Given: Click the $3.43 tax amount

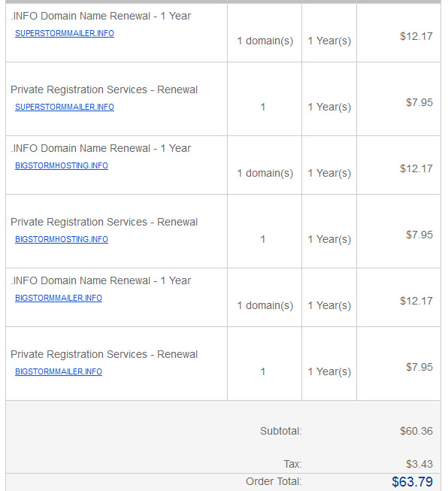Looking at the screenshot, I should point(419,464).
